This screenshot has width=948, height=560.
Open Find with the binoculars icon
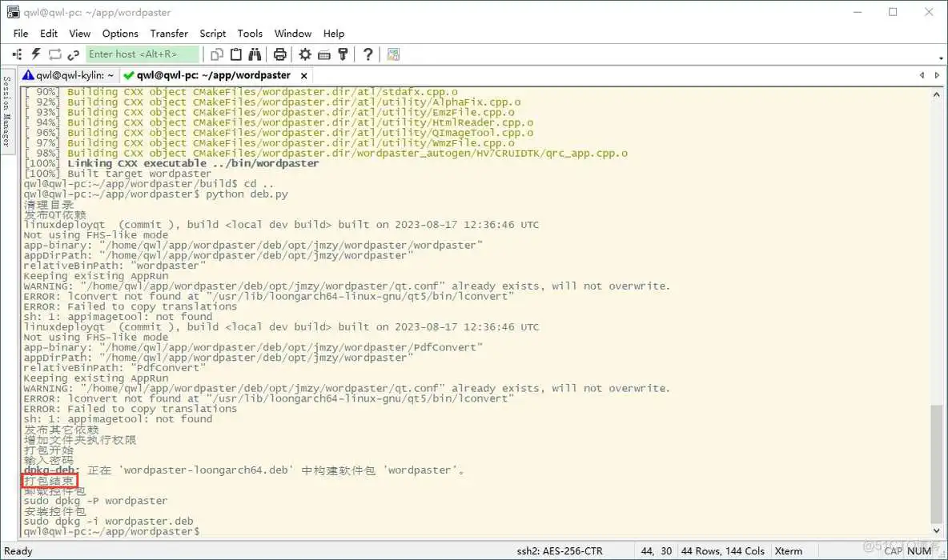[255, 54]
